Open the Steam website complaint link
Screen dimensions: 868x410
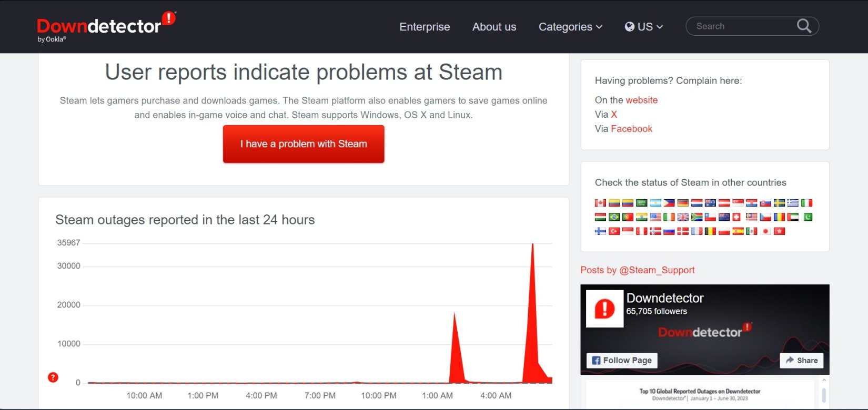click(x=641, y=100)
